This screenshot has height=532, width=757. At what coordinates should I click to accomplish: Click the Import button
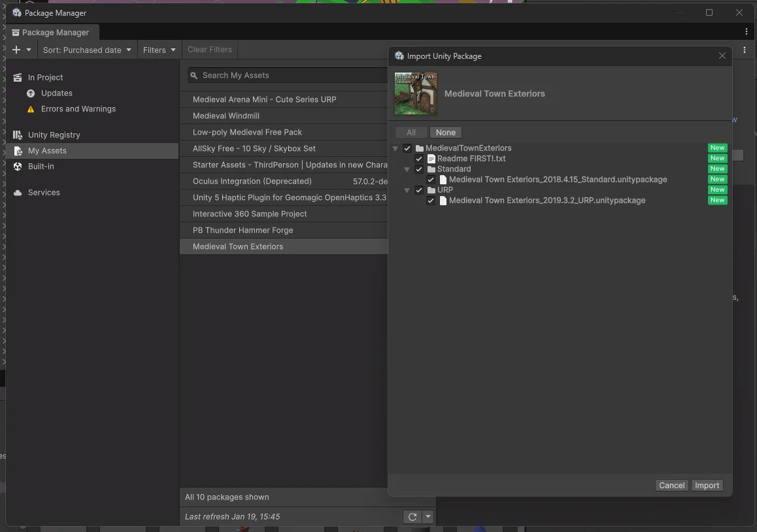click(707, 486)
